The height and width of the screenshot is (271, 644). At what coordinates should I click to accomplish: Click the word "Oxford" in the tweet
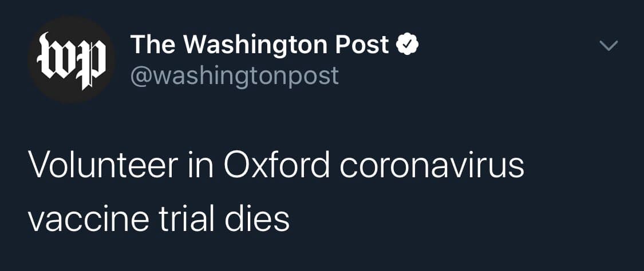point(276,165)
